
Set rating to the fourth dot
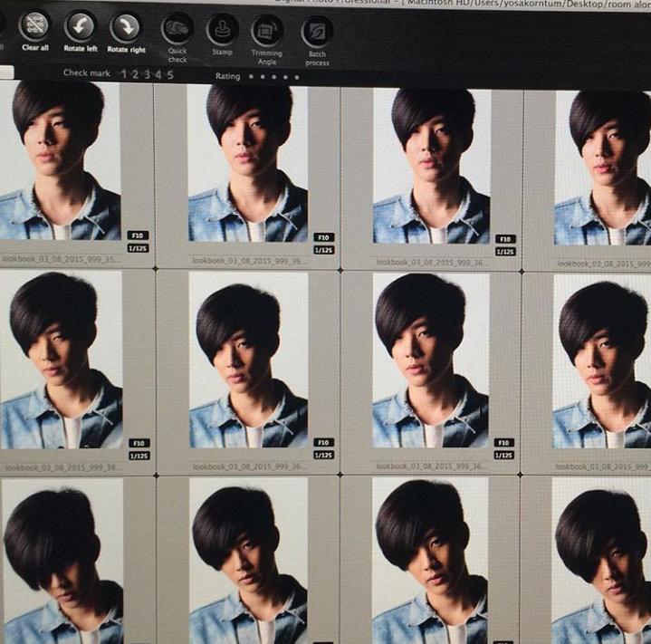(x=285, y=77)
